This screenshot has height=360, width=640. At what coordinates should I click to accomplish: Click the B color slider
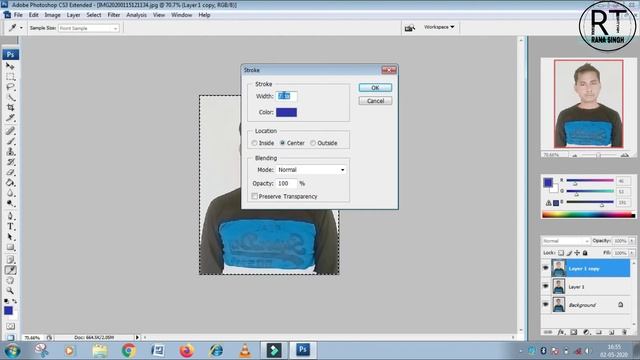point(590,202)
